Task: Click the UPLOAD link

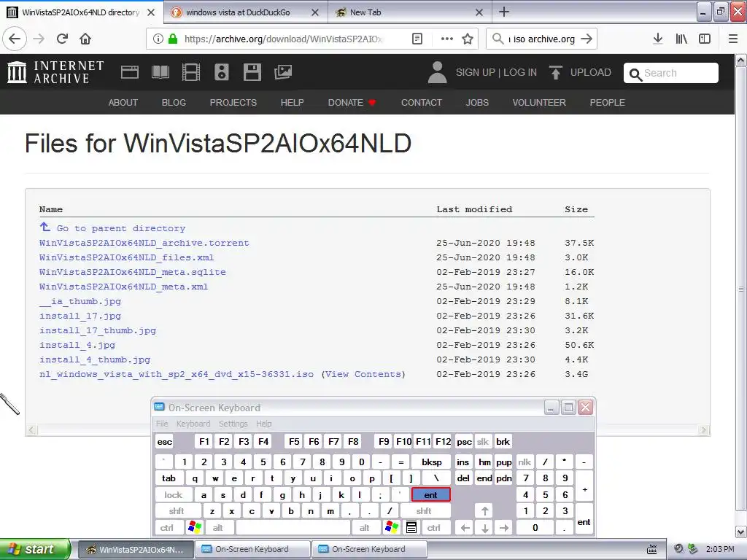Action: 580,72
